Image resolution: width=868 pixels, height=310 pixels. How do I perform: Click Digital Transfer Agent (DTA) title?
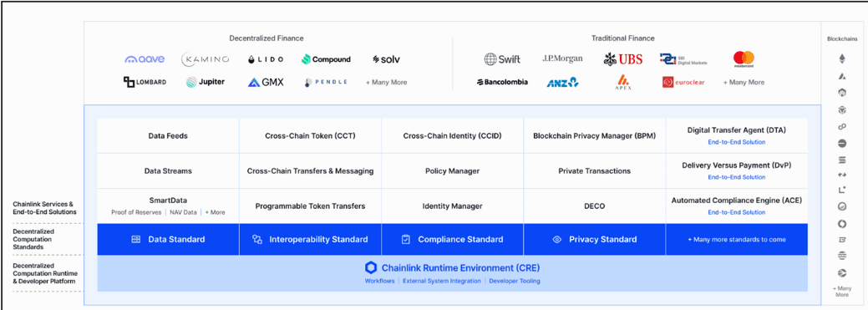(736, 130)
